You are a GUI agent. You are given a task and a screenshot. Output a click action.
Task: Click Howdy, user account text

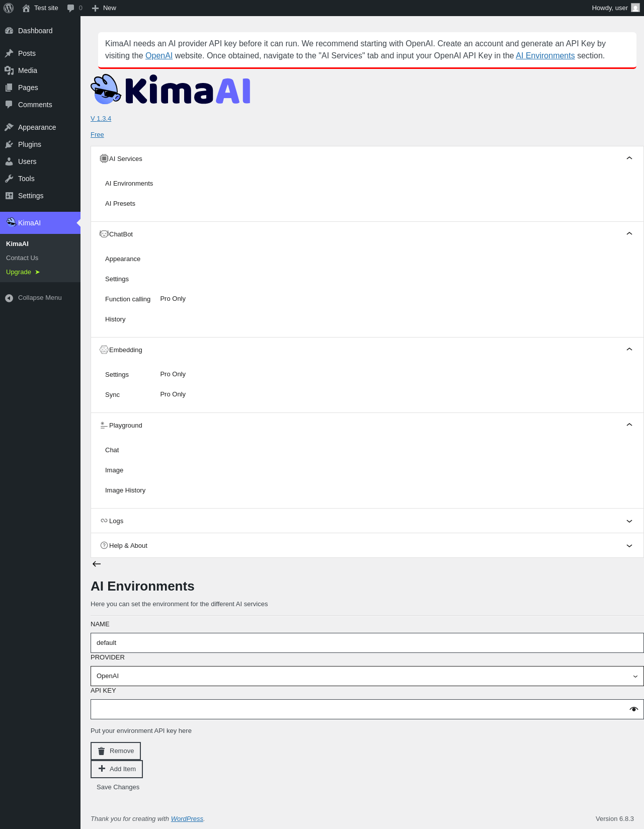[x=610, y=8]
